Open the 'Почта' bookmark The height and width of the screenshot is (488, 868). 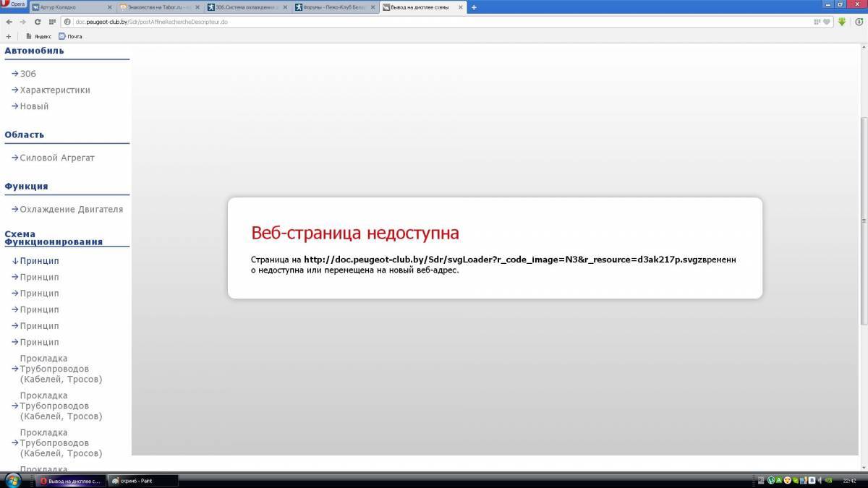click(71, 36)
